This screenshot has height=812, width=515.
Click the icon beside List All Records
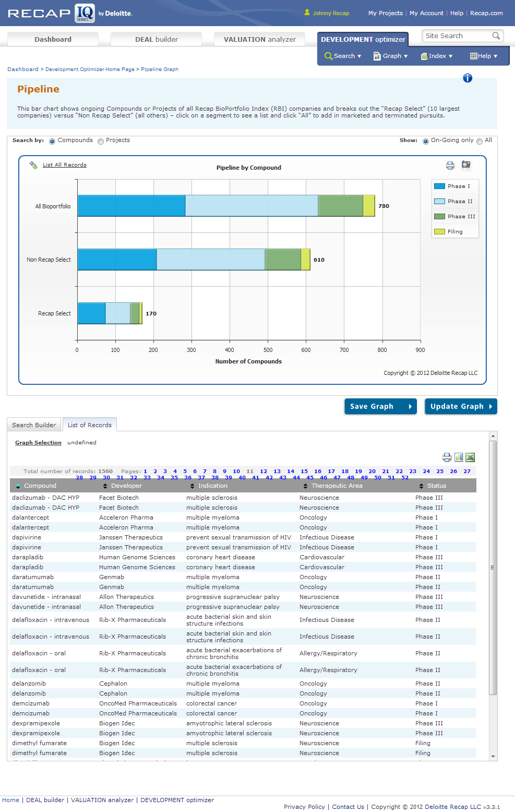coord(33,165)
